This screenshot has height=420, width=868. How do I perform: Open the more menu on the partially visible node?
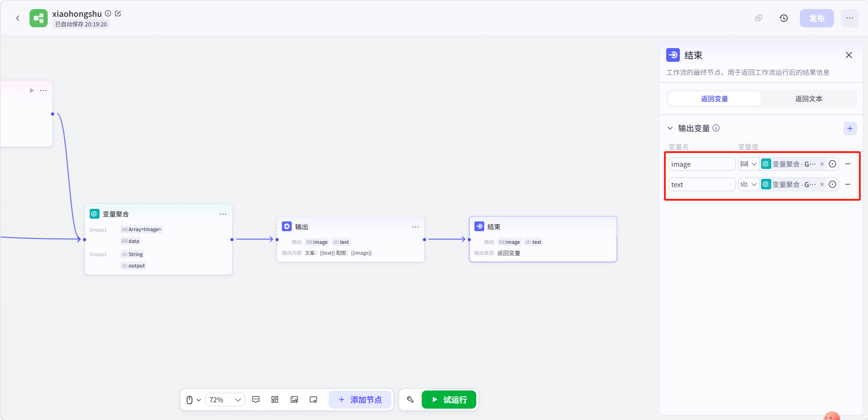pyautogui.click(x=44, y=90)
